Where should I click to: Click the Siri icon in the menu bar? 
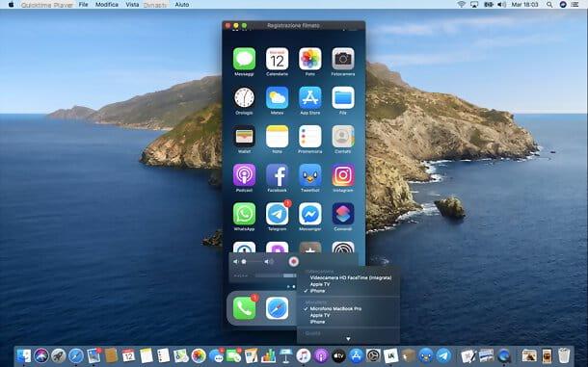click(563, 5)
